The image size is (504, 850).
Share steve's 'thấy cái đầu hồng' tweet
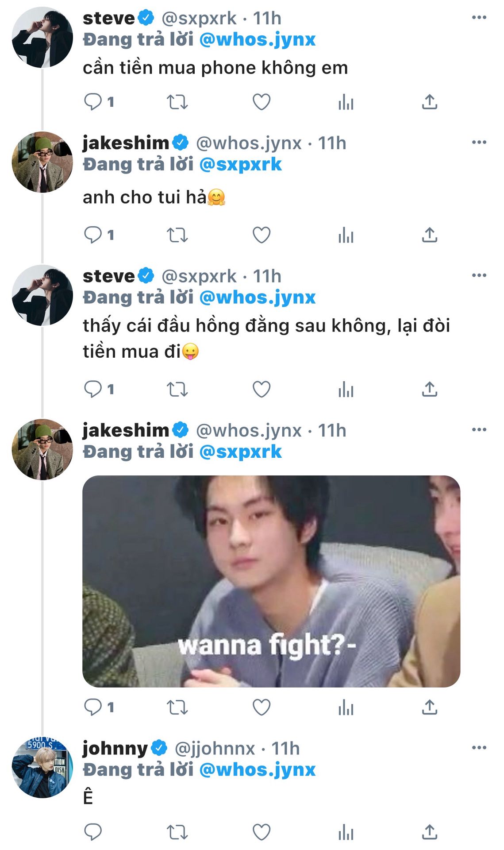click(429, 390)
